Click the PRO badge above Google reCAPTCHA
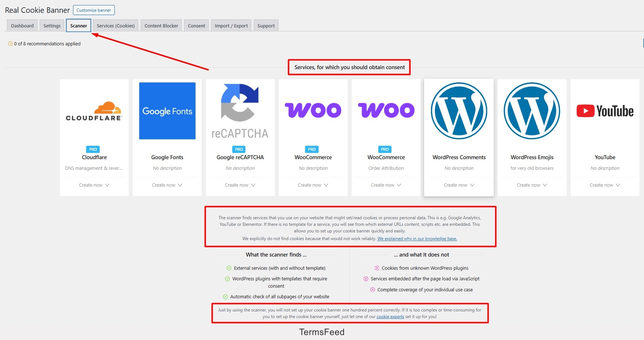644x340 pixels. (239, 149)
